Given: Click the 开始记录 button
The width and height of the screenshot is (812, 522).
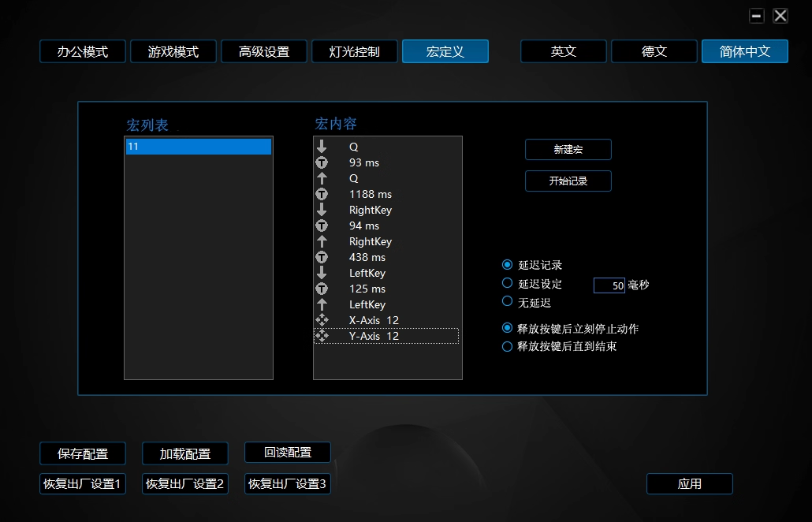Looking at the screenshot, I should coord(568,181).
